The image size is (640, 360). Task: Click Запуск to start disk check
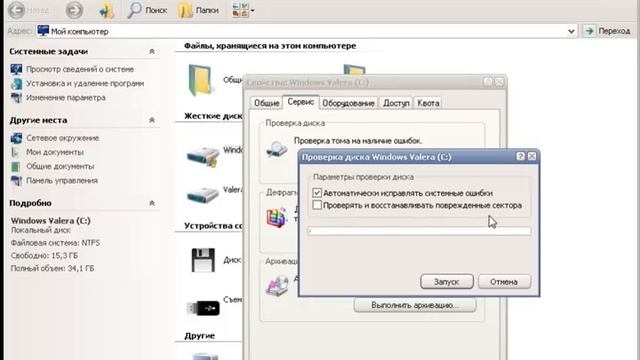[447, 282]
